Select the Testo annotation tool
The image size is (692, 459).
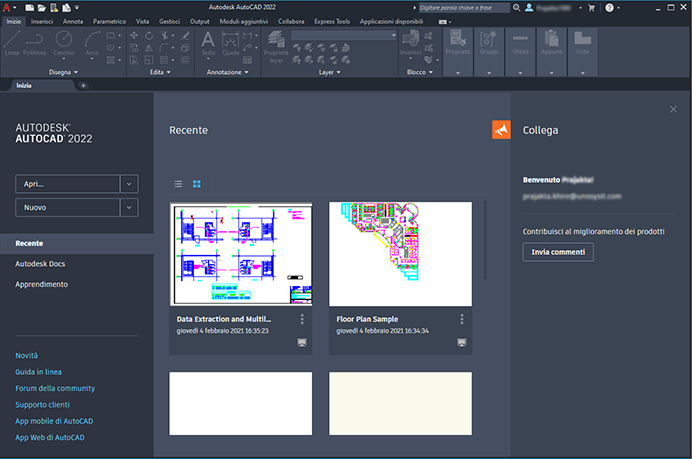pos(208,43)
